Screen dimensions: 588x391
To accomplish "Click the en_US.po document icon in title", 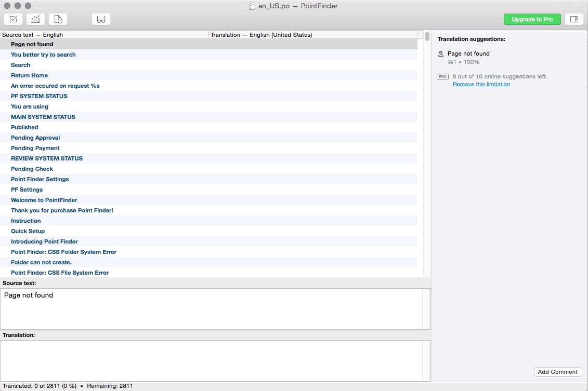I will click(252, 6).
